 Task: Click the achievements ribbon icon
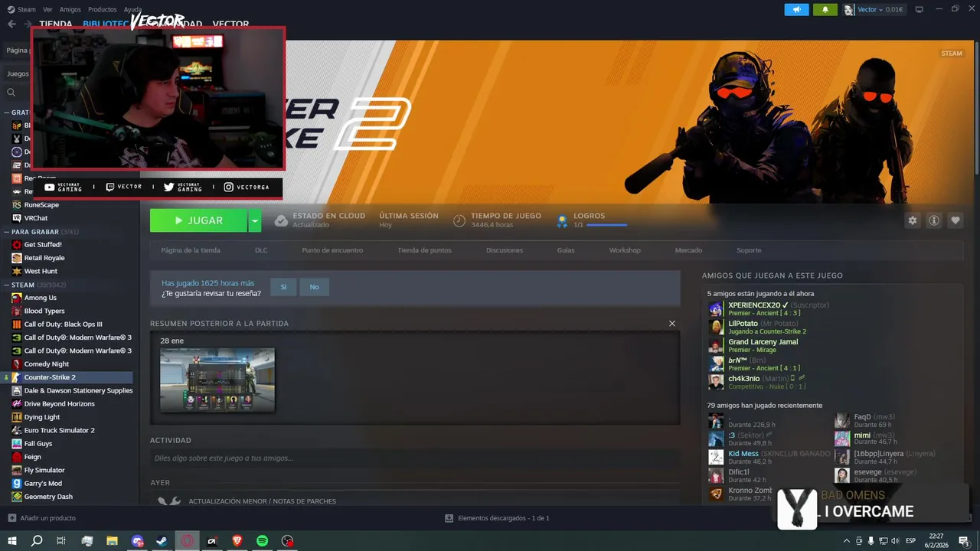pyautogui.click(x=562, y=220)
